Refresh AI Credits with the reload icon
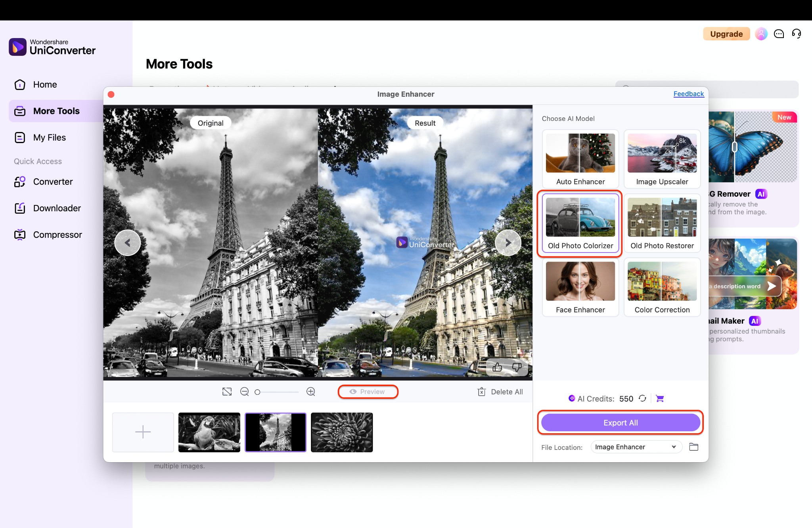The width and height of the screenshot is (812, 528). click(643, 398)
